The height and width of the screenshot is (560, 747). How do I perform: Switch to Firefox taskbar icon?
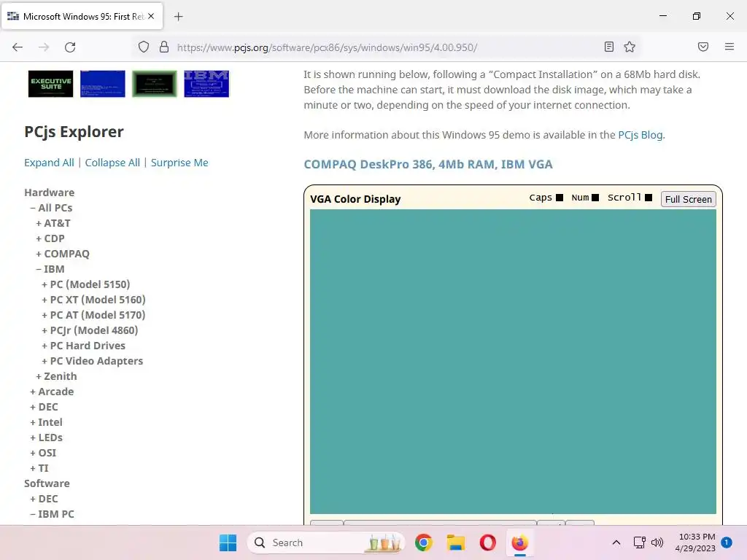(x=519, y=542)
